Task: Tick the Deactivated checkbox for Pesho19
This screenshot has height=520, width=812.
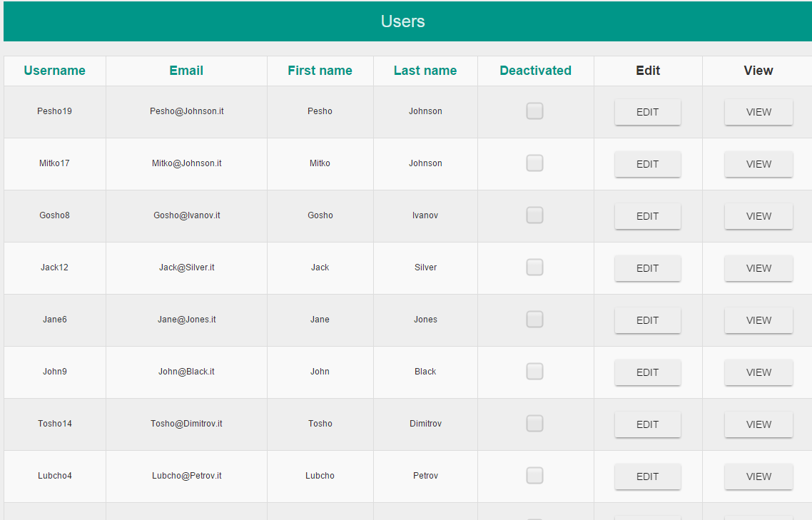Action: [534, 111]
